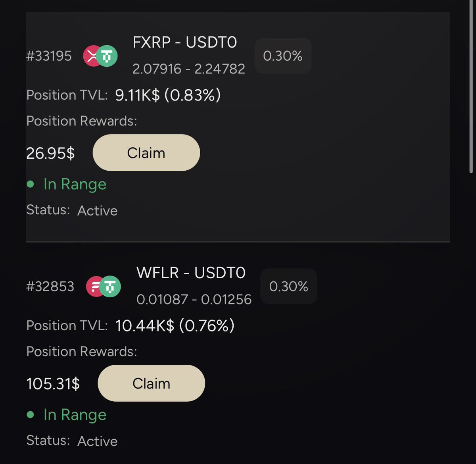The height and width of the screenshot is (464, 476).
Task: Open the FXRP - USDT0 pair title
Action: (x=184, y=42)
